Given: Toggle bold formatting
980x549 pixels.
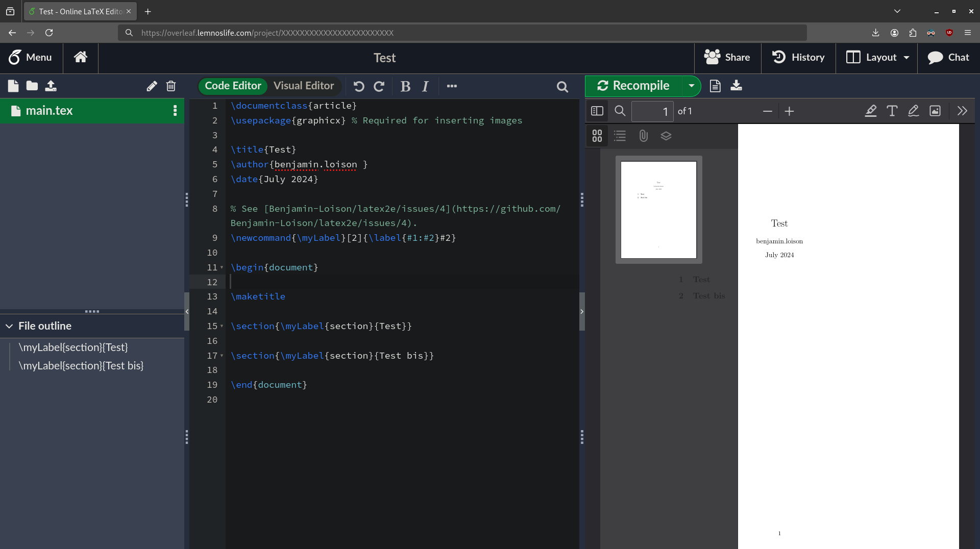Looking at the screenshot, I should [405, 86].
